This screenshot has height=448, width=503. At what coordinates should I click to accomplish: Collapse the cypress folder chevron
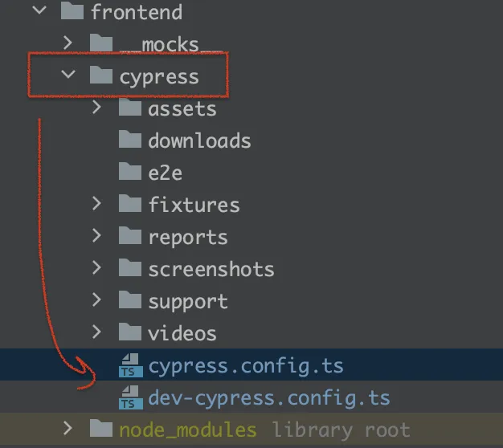[x=68, y=75]
